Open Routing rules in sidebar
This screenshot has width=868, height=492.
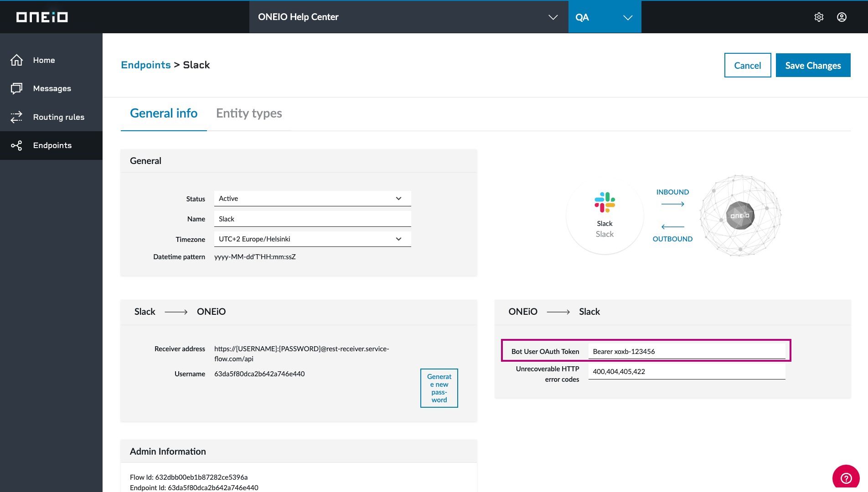click(51, 117)
